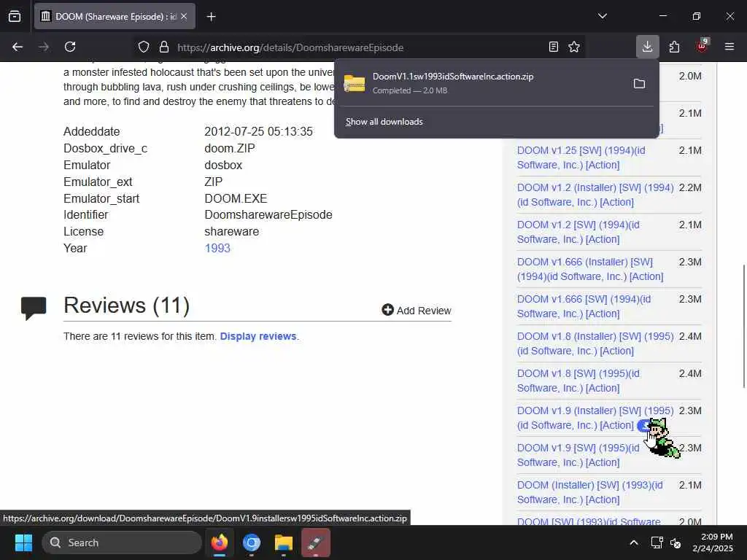Open Chromium browser from the taskbar
The width and height of the screenshot is (747, 560).
252,542
